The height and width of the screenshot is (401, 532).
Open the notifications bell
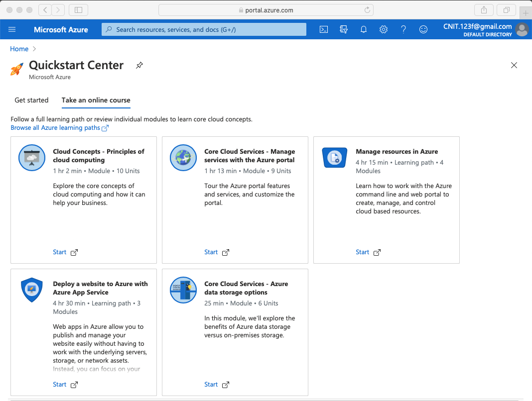coord(364,29)
